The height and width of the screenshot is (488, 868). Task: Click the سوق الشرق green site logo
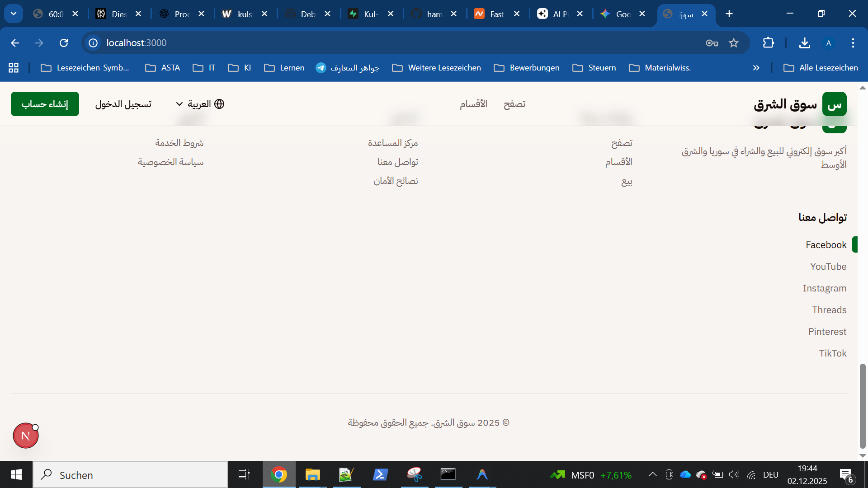[835, 103]
